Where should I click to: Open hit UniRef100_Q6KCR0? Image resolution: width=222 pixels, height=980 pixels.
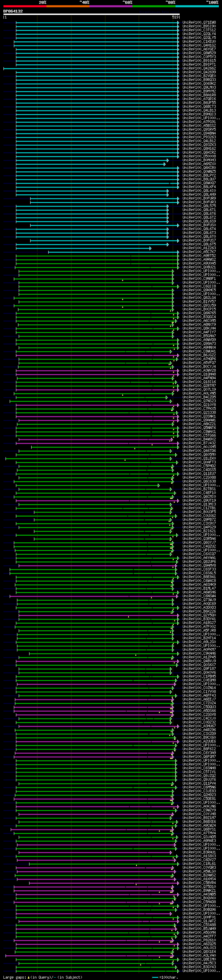click(199, 168)
